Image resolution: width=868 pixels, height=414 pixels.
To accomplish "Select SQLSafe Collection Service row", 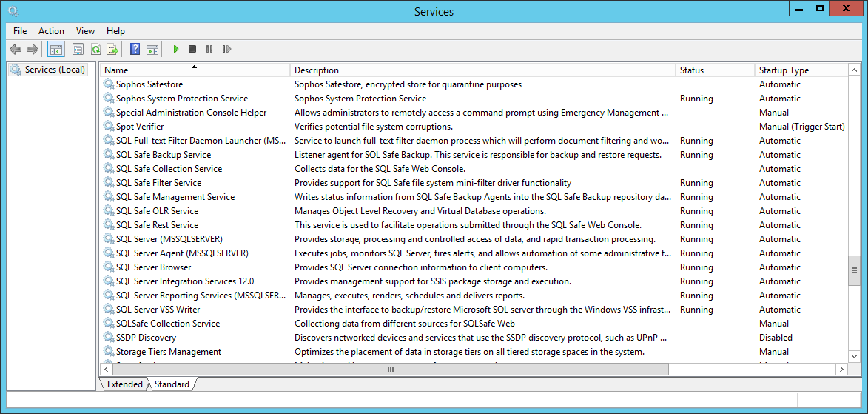I will [x=474, y=323].
